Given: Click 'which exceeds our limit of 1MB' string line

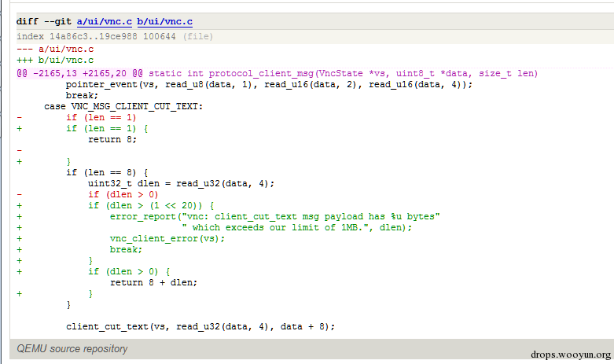Looking at the screenshot, I should click(x=297, y=227).
